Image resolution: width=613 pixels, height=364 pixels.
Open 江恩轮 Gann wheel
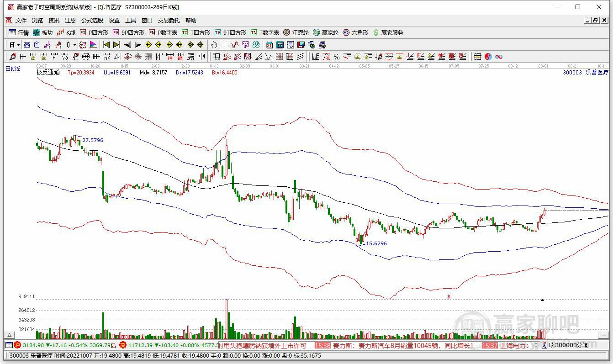(x=296, y=32)
